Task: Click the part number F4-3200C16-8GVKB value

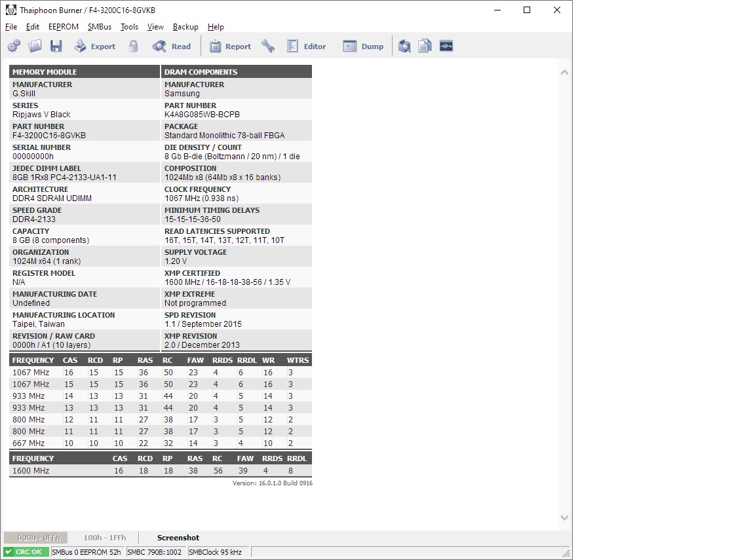Action: pos(49,135)
